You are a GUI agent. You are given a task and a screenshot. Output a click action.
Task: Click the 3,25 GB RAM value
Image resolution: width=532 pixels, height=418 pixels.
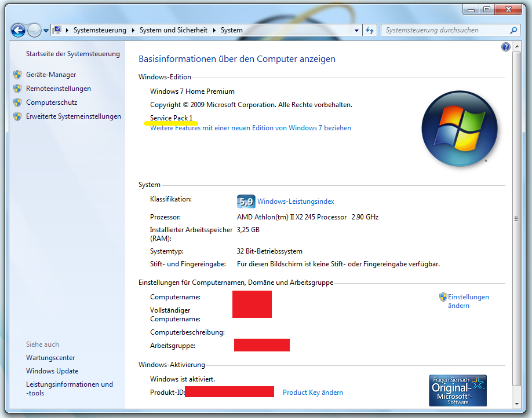pyautogui.click(x=248, y=230)
